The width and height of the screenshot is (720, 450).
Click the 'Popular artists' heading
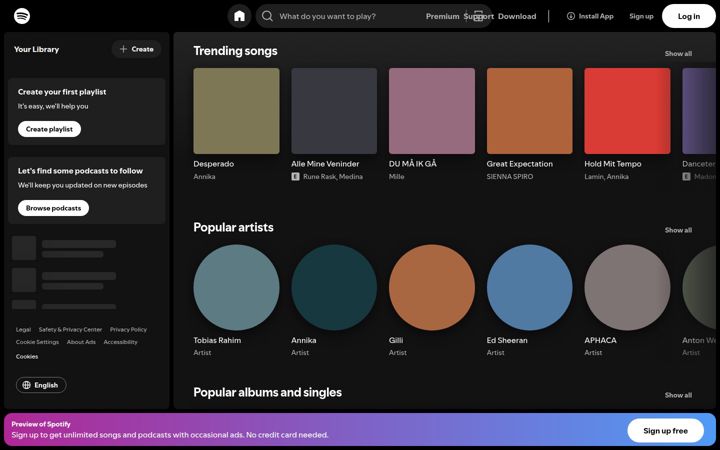[233, 227]
